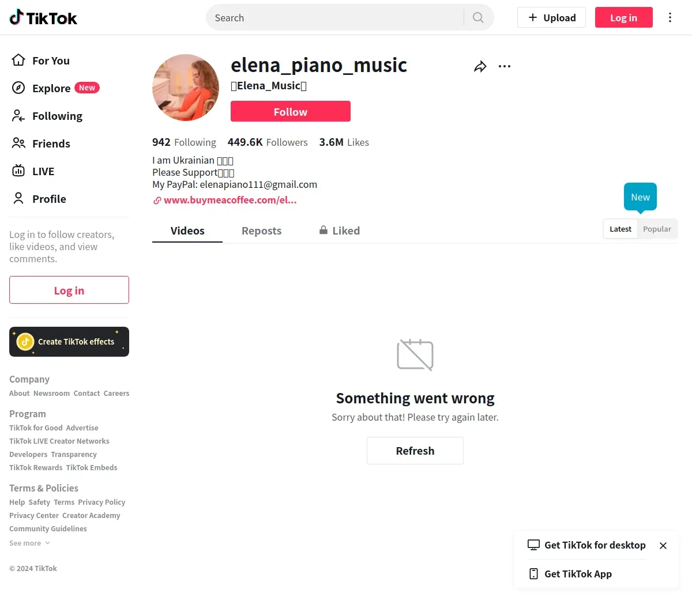Sort videos by Popular

[657, 229]
